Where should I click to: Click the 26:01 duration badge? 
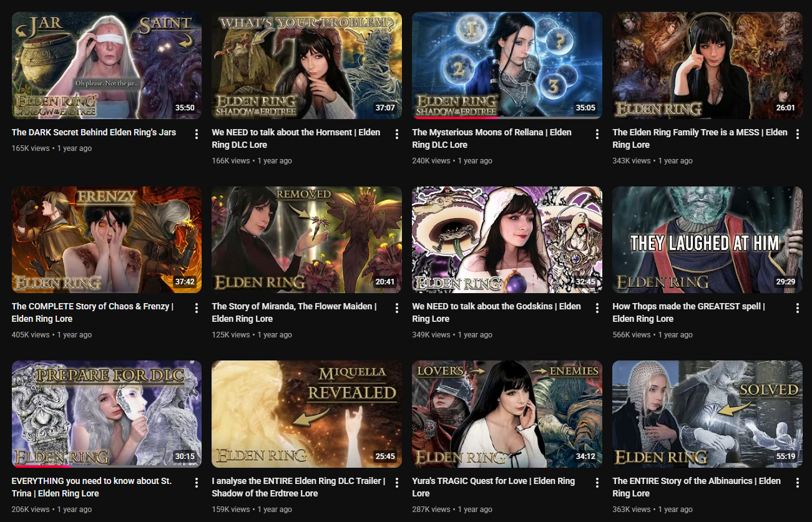(786, 108)
